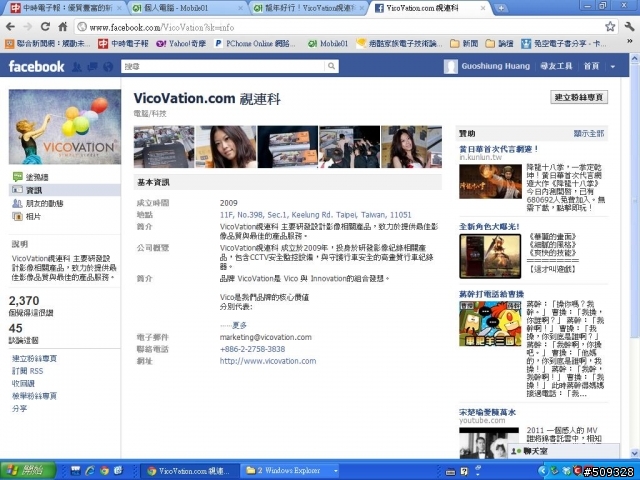Screen dimensions: 640x480
Task: Open 尋友工具 in Facebook header
Action: tap(556, 66)
